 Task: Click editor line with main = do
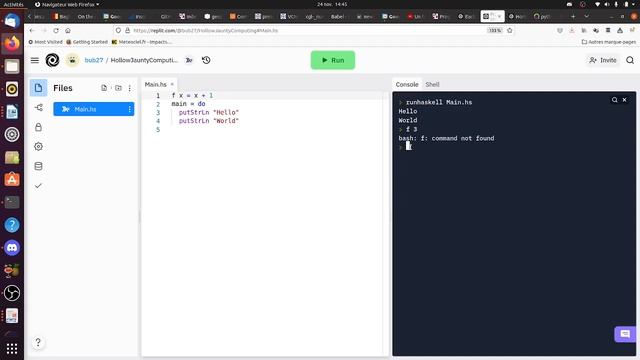[188, 104]
